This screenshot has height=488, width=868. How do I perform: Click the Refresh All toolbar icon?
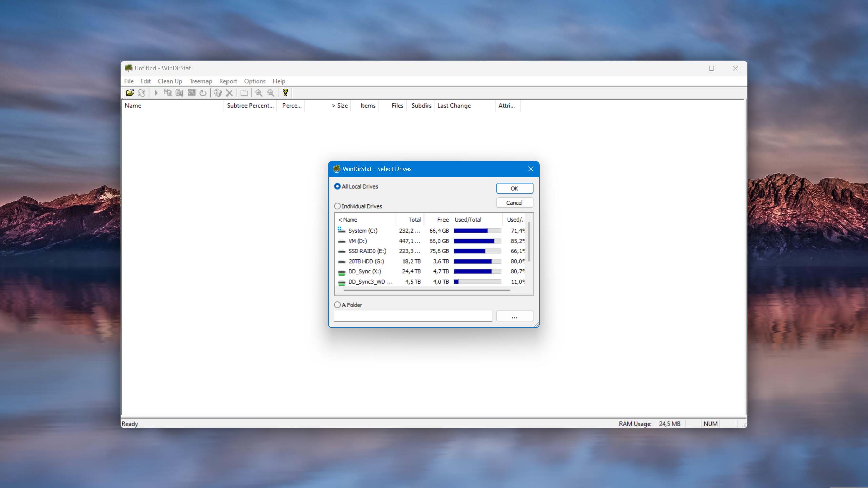pos(142,93)
